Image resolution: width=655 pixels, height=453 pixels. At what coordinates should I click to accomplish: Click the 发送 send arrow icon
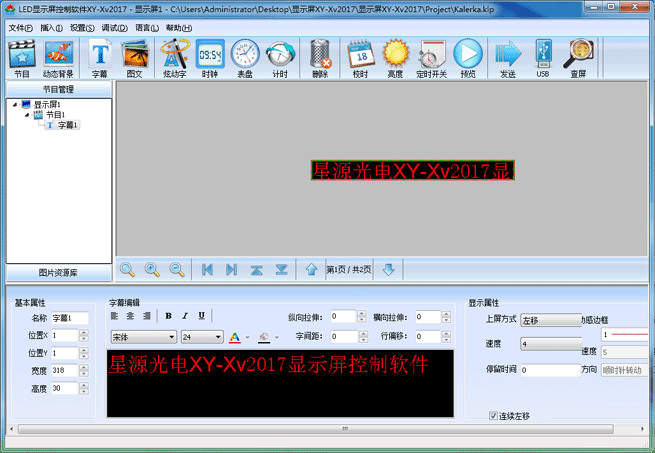click(508, 56)
